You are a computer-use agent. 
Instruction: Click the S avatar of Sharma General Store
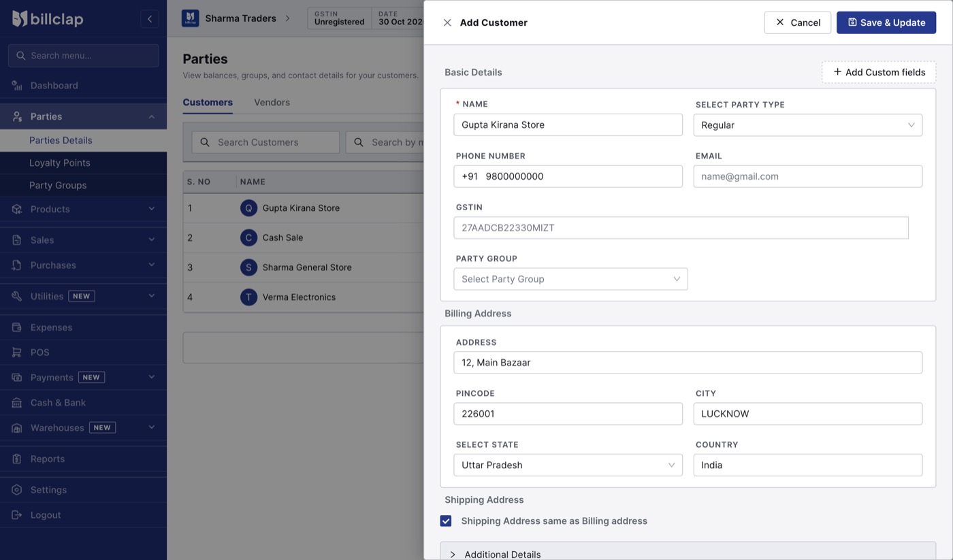click(248, 267)
